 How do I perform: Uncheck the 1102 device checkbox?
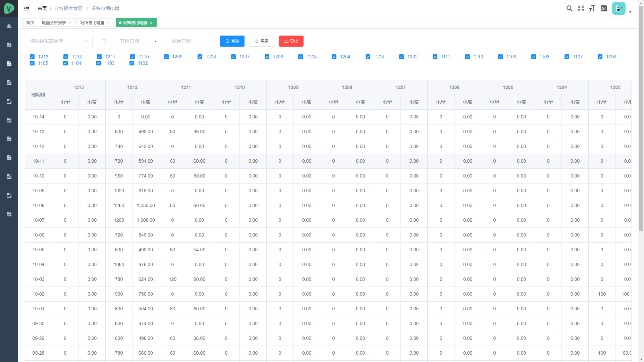(x=132, y=63)
